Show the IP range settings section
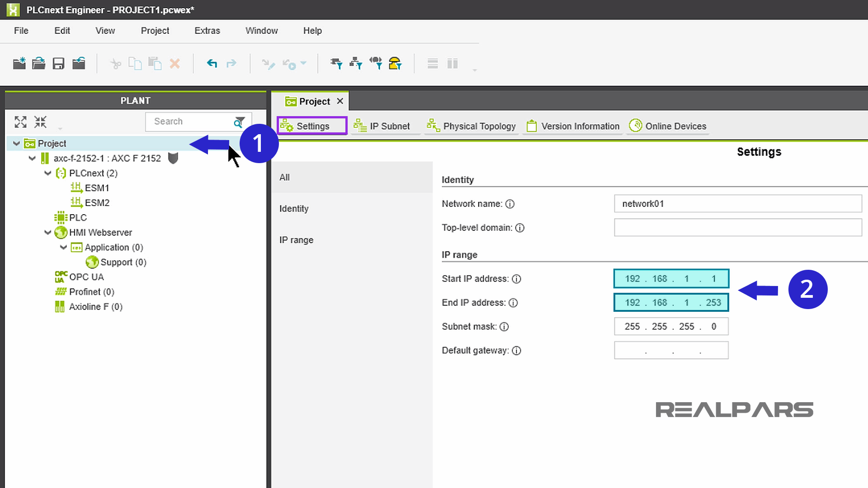868x488 pixels. click(x=297, y=239)
